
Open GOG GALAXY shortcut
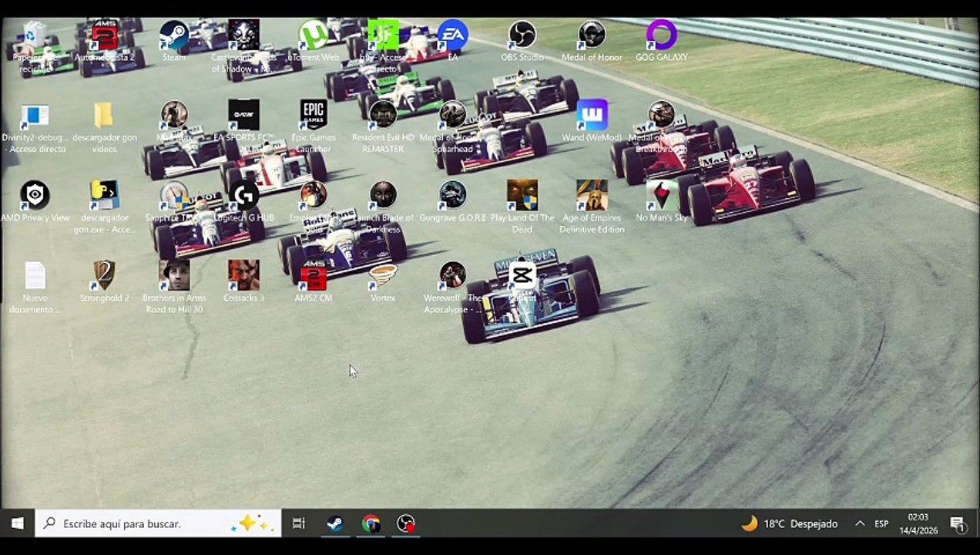(661, 42)
